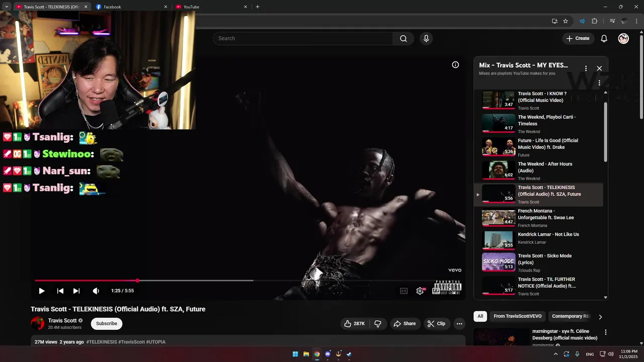644x362 pixels.
Task: Open more actions under the video
Action: pyautogui.click(x=459, y=324)
